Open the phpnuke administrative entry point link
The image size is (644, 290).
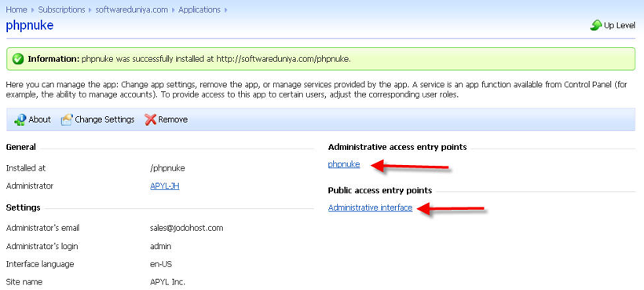tap(344, 164)
